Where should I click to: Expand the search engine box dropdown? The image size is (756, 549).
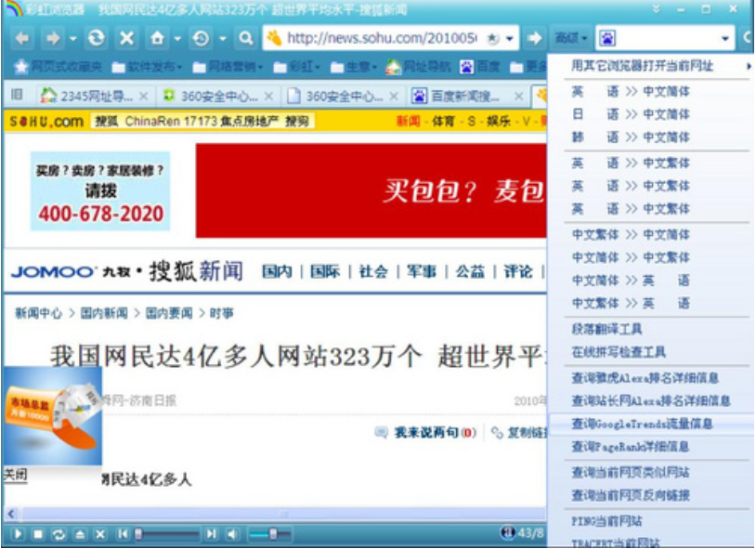pyautogui.click(x=724, y=39)
